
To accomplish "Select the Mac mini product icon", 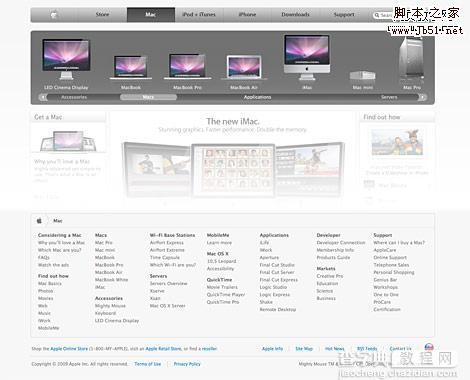I will coord(362,76).
